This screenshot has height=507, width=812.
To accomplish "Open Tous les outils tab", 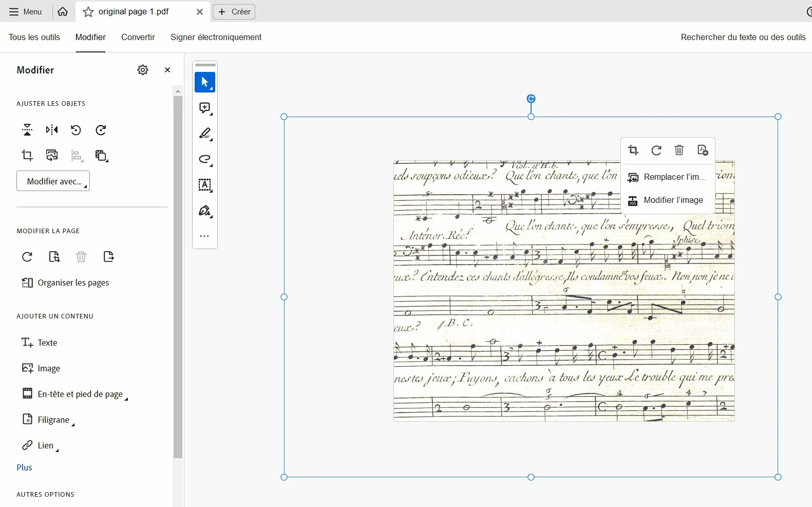I will coord(34,37).
